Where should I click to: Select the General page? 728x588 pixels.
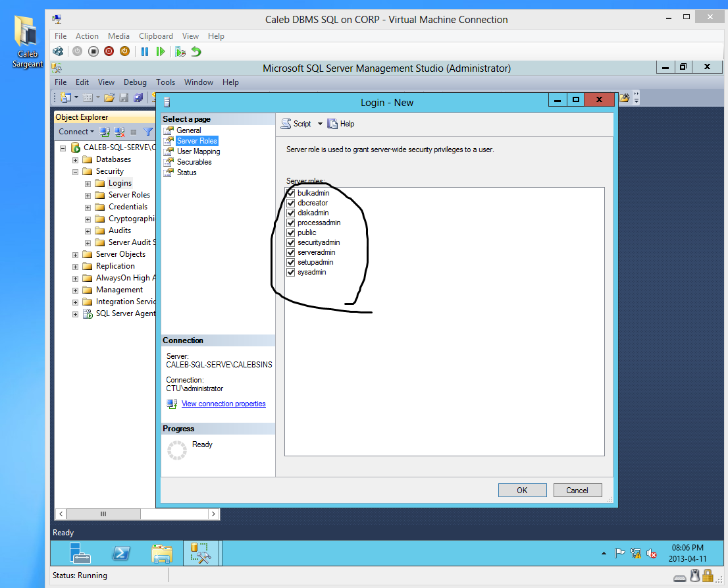(188, 130)
